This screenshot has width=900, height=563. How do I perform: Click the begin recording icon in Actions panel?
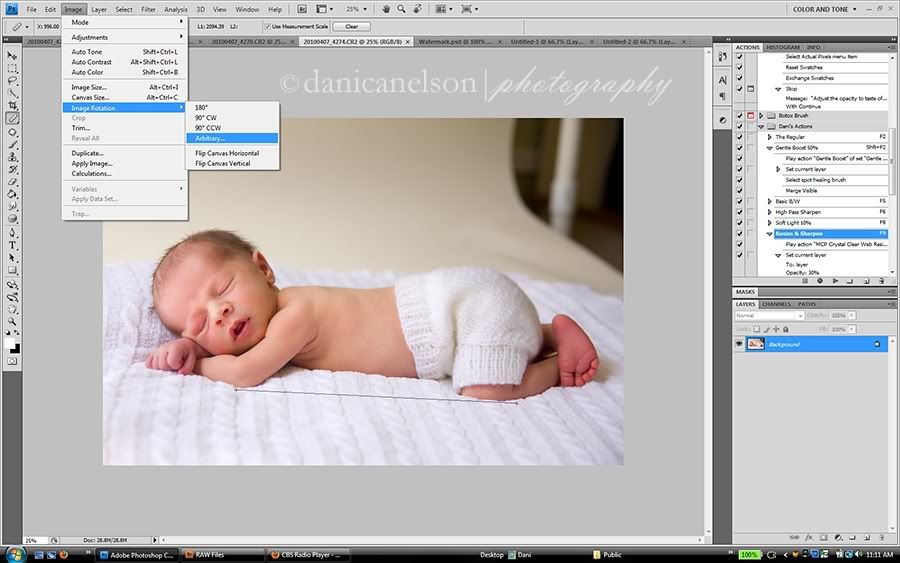point(820,281)
